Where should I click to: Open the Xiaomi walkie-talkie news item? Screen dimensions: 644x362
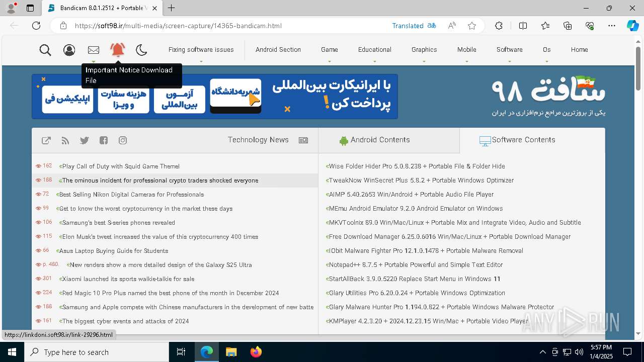[128, 279]
